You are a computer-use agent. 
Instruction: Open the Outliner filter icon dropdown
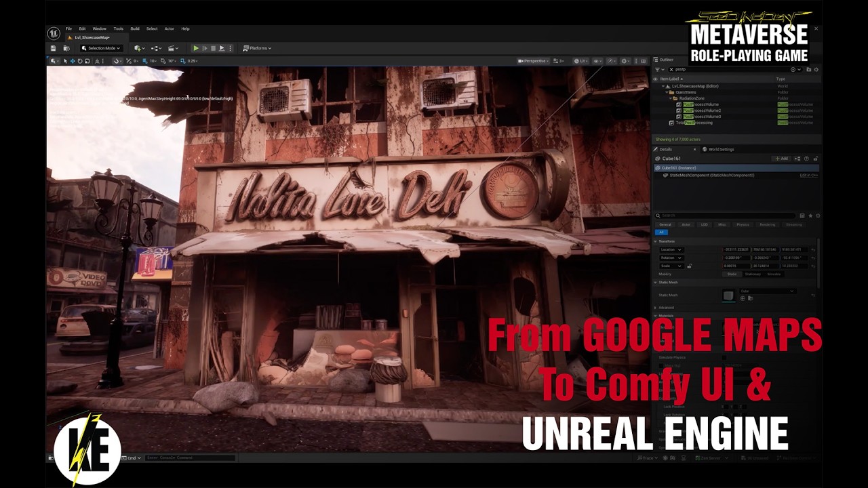[x=660, y=69]
